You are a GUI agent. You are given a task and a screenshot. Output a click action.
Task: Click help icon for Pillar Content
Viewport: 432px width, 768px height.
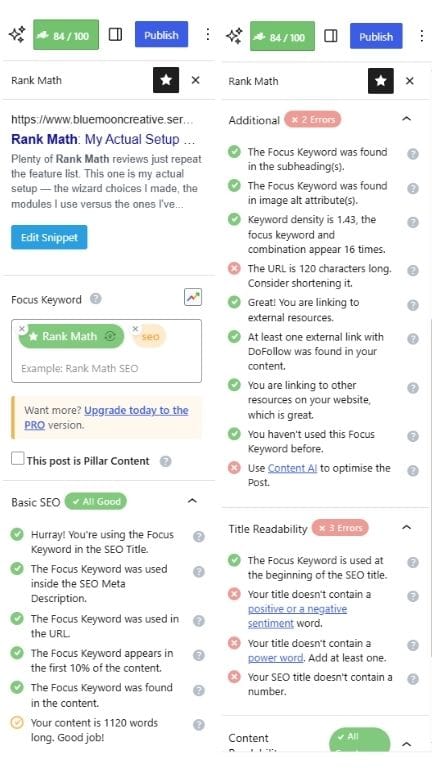click(166, 461)
